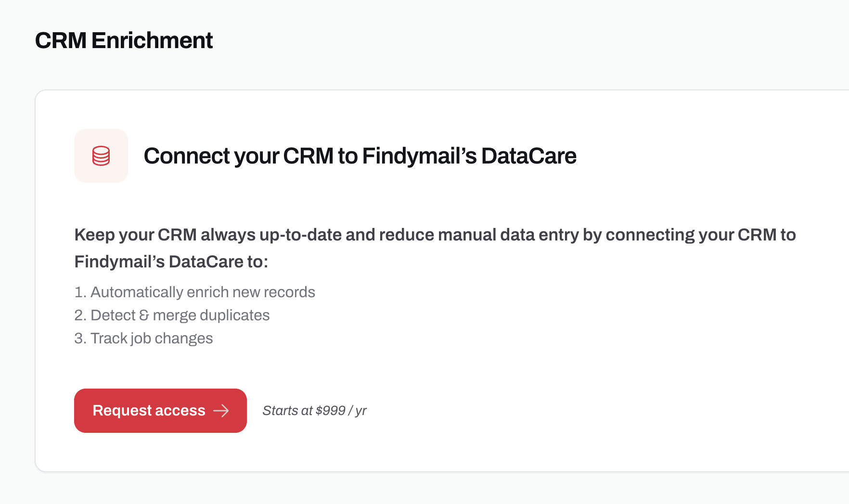849x504 pixels.
Task: Click the 'CRM Enrichment' page heading
Action: tap(124, 40)
